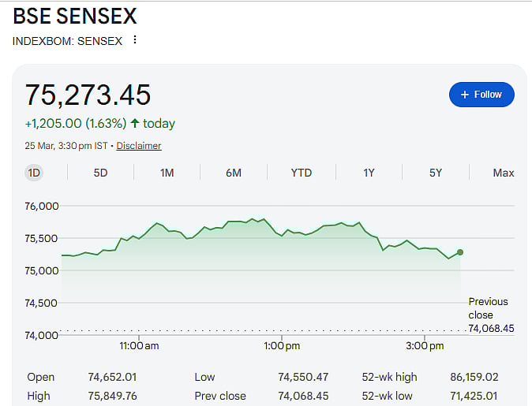The width and height of the screenshot is (532, 406).
Task: Open the three-dot menu beside INDEXBOM: SENSEX
Action: (135, 40)
